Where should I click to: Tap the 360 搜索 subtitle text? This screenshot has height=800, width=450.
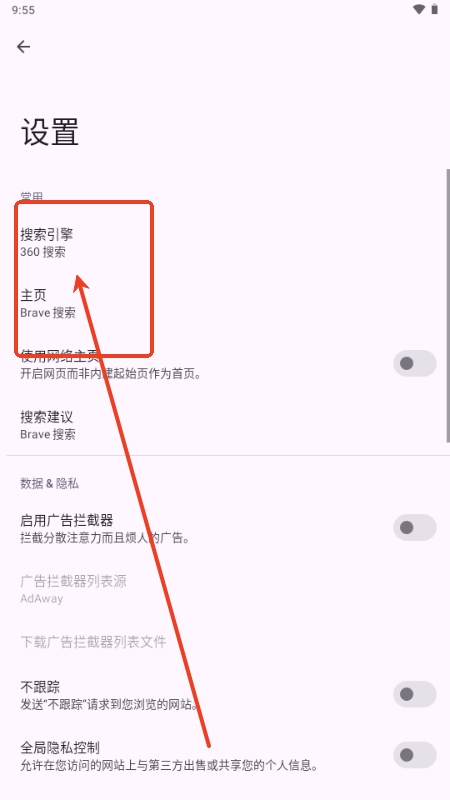[43, 252]
